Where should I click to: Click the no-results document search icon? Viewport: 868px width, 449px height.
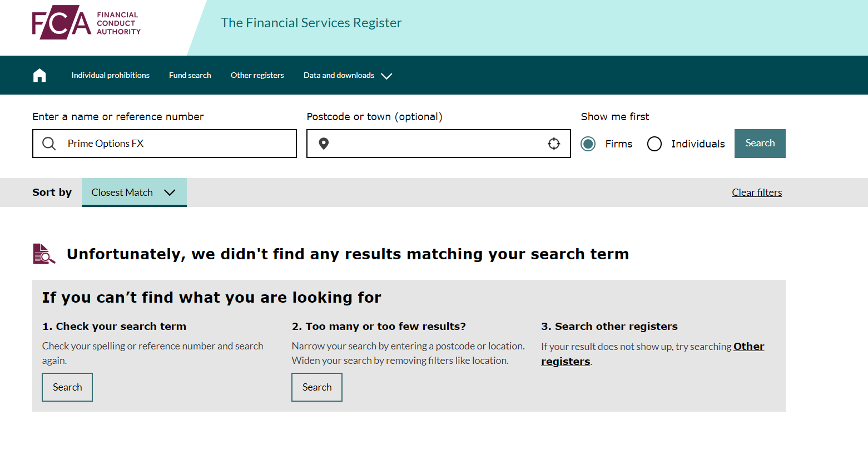coord(44,254)
